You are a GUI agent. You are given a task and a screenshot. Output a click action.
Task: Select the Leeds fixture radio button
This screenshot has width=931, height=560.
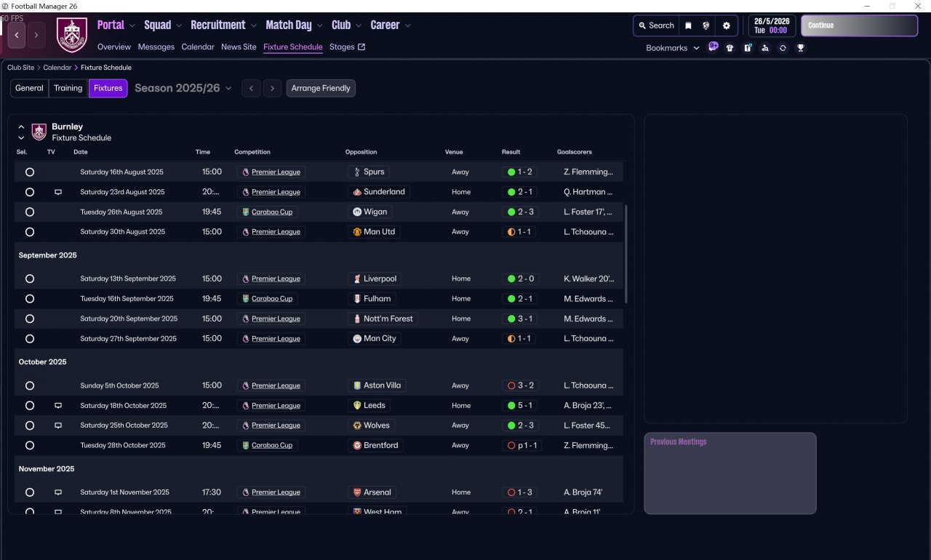pyautogui.click(x=30, y=406)
